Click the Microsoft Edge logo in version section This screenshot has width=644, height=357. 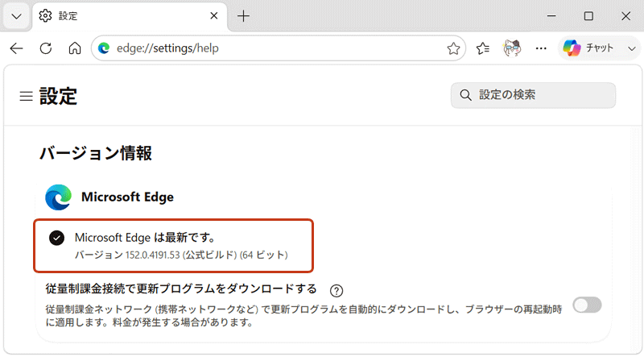[x=58, y=197]
